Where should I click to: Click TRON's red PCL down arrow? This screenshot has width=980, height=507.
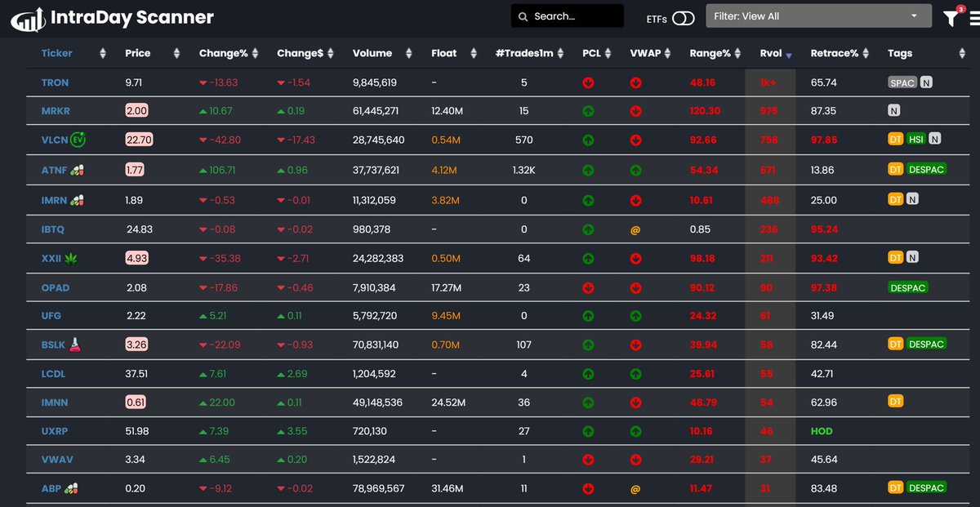tap(588, 82)
